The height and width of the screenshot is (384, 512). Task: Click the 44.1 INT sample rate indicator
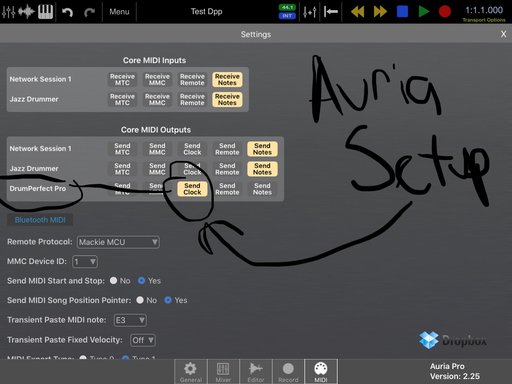[x=287, y=11]
